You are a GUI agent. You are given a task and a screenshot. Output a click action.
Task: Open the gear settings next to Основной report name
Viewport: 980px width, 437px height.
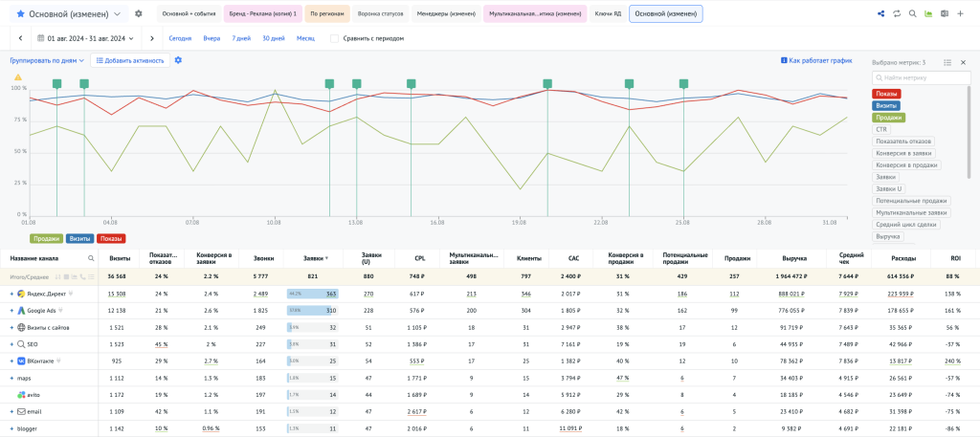(x=139, y=14)
